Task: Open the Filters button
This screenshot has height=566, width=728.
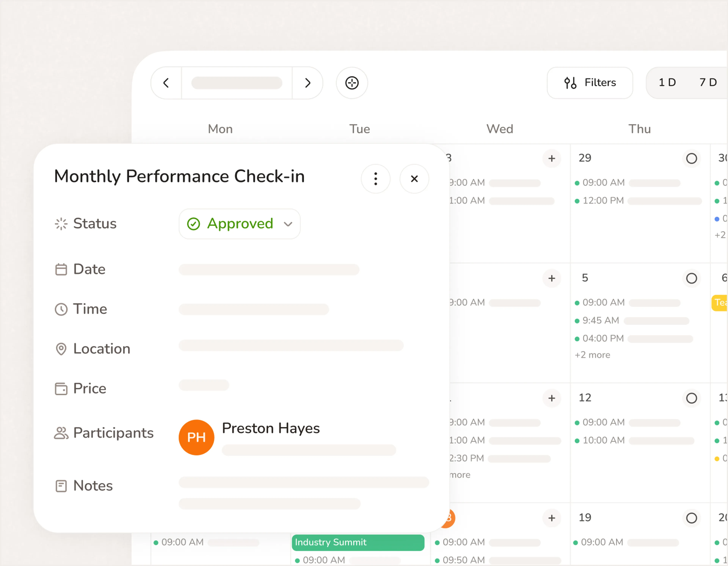Action: click(590, 83)
